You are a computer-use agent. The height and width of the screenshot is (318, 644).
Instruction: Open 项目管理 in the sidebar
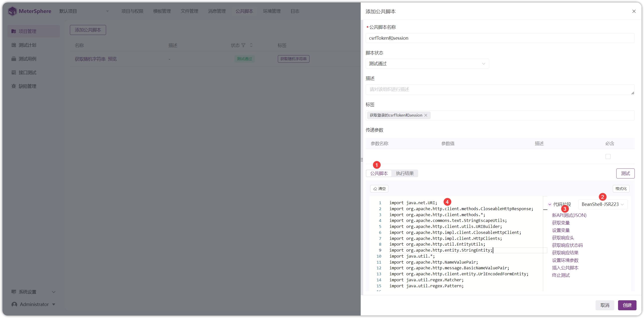point(33,31)
